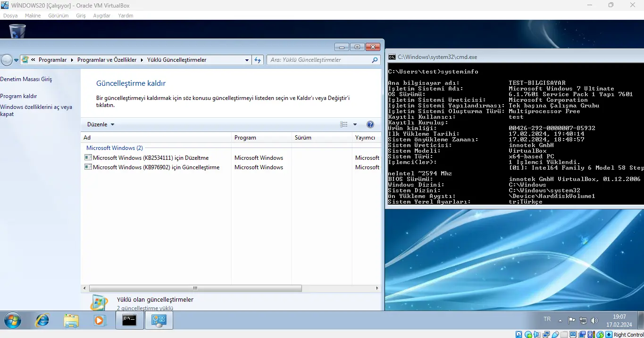Select the Control Panel taskbar button

pyautogui.click(x=159, y=320)
